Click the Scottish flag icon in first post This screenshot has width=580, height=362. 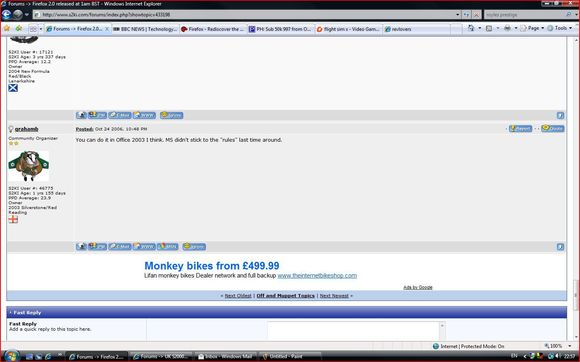pyautogui.click(x=13, y=88)
